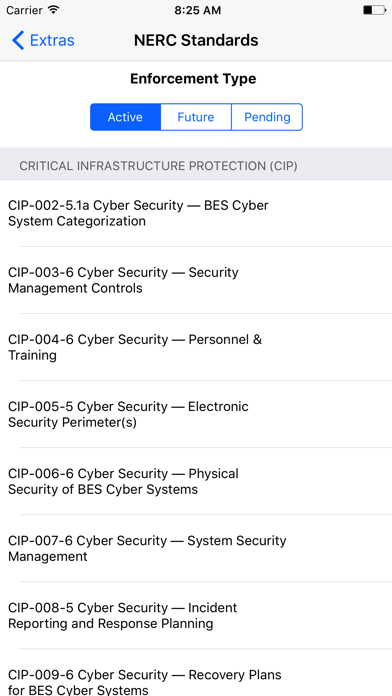
Task: Open CIP-003-6 Security Management Controls
Action: point(196,280)
